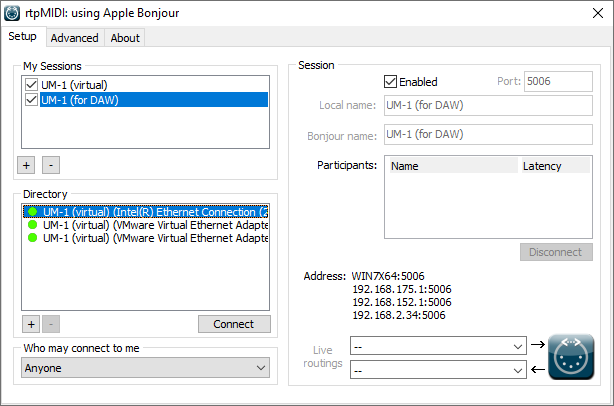Click the rtpMIDI app icon in title bar
The image size is (614, 406).
pos(12,13)
